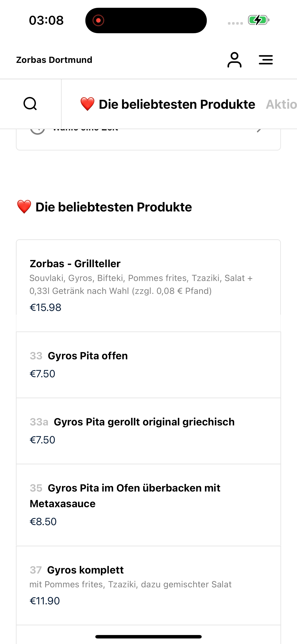Switch to the Aktionen category tab
This screenshot has width=297, height=644.
[281, 104]
